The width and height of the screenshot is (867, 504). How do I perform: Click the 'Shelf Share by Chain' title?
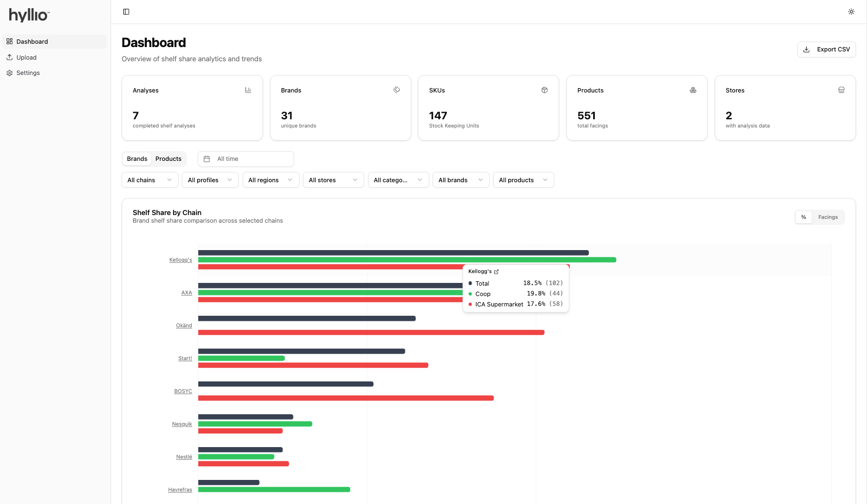pyautogui.click(x=167, y=212)
